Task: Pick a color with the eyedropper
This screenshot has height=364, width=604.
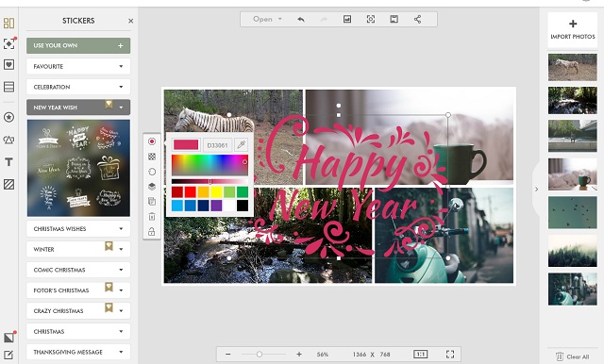Action: [242, 144]
